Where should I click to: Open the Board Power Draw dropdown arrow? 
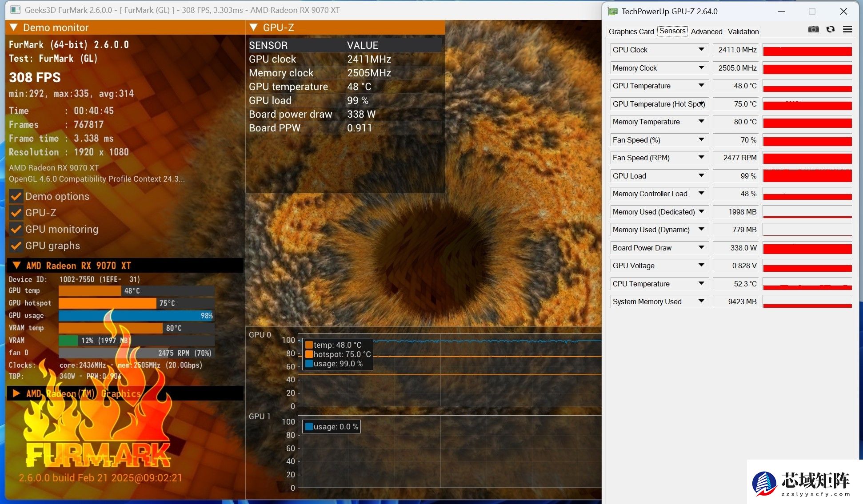(701, 248)
